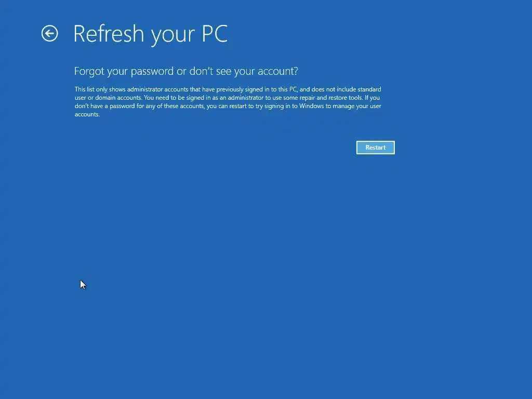The width and height of the screenshot is (532, 399).
Task: Click the Restart button
Action: (x=375, y=148)
